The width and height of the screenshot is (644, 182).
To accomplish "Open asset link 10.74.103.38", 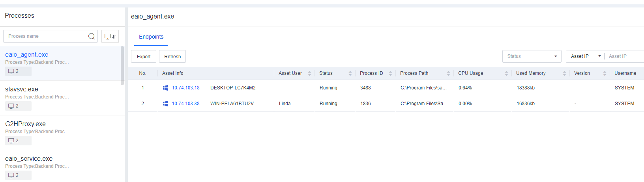I will pyautogui.click(x=185, y=104).
